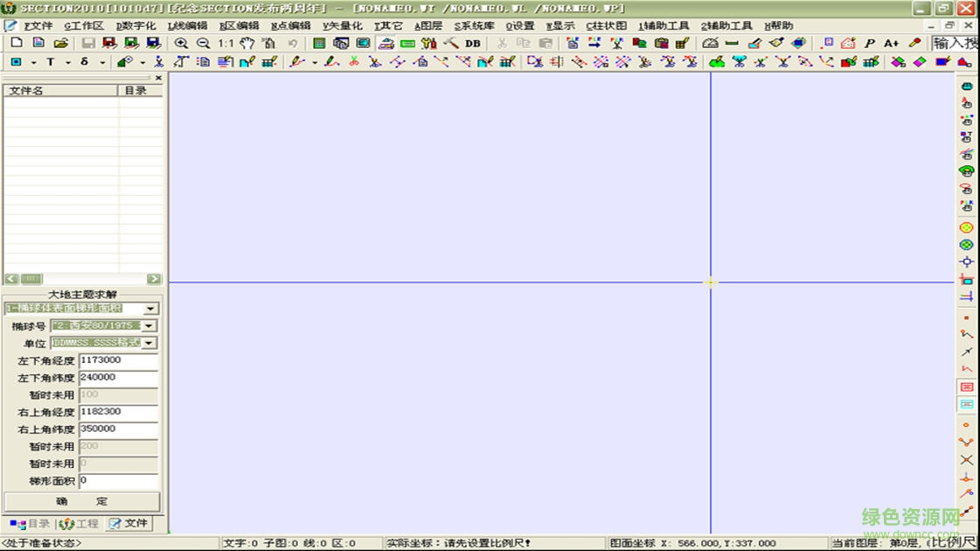Viewport: 980px width, 551px height.
Task: Click the Open folder icon
Action: pos(60,43)
